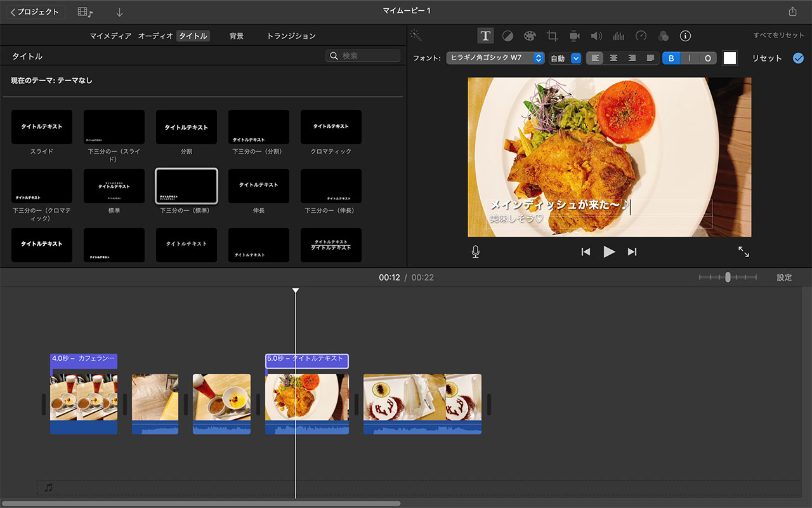This screenshot has height=508, width=812.
Task: Click the magic wand auto-enhance icon
Action: [x=416, y=36]
